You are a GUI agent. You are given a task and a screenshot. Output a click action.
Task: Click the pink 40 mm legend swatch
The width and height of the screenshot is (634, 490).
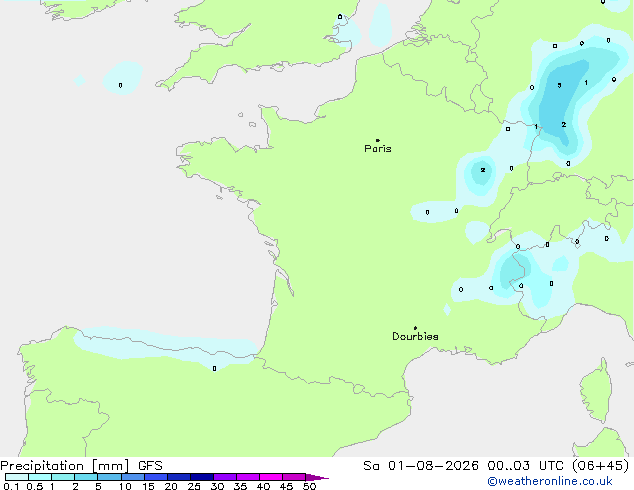point(271,477)
